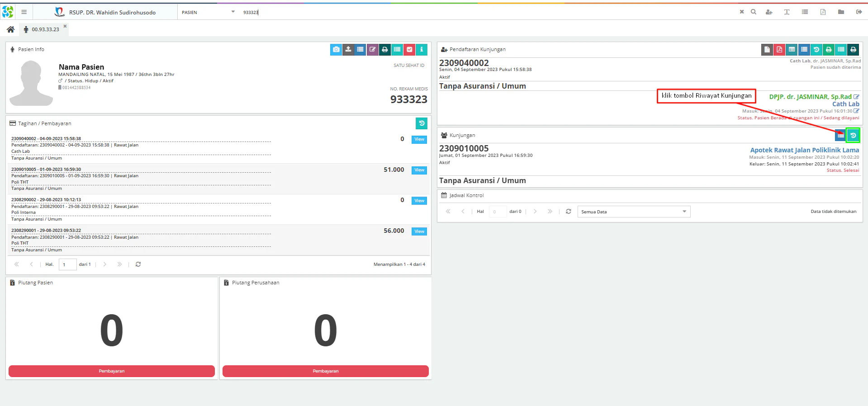Image resolution: width=868 pixels, height=406 pixels.
Task: Click the teal barcode icon in Pasien Info
Action: click(397, 49)
